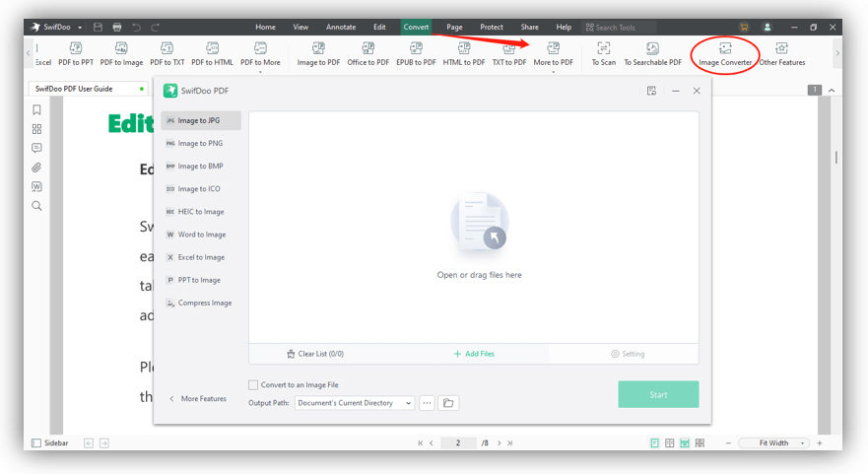
Task: Go to the next page arrow
Action: pos(500,443)
